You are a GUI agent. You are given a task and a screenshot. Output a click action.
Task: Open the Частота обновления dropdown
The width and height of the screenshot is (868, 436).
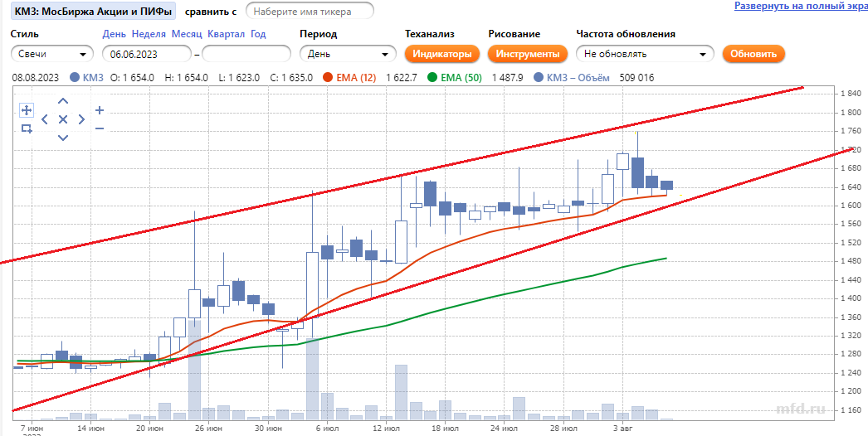point(645,54)
